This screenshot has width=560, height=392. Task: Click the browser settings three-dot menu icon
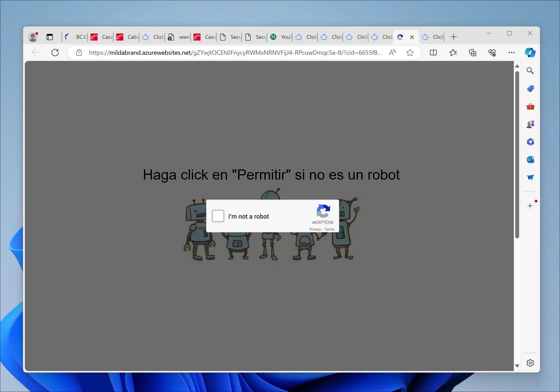pos(511,52)
